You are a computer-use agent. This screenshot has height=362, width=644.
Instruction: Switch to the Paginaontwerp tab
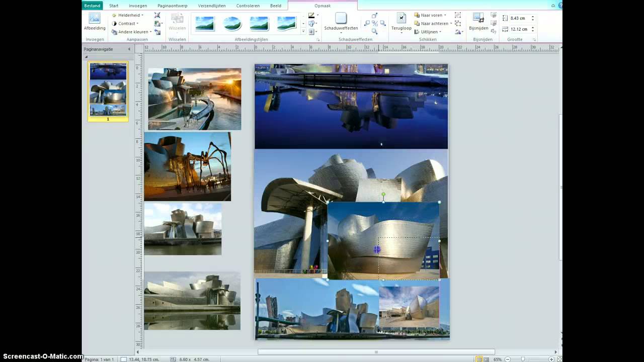(x=173, y=6)
